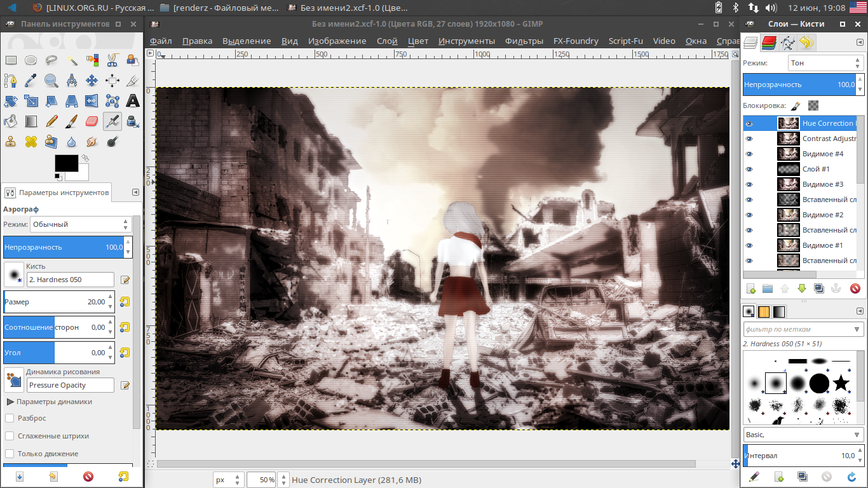Select the Alignment tool
This screenshot has height=488, width=868.
pos(112,81)
